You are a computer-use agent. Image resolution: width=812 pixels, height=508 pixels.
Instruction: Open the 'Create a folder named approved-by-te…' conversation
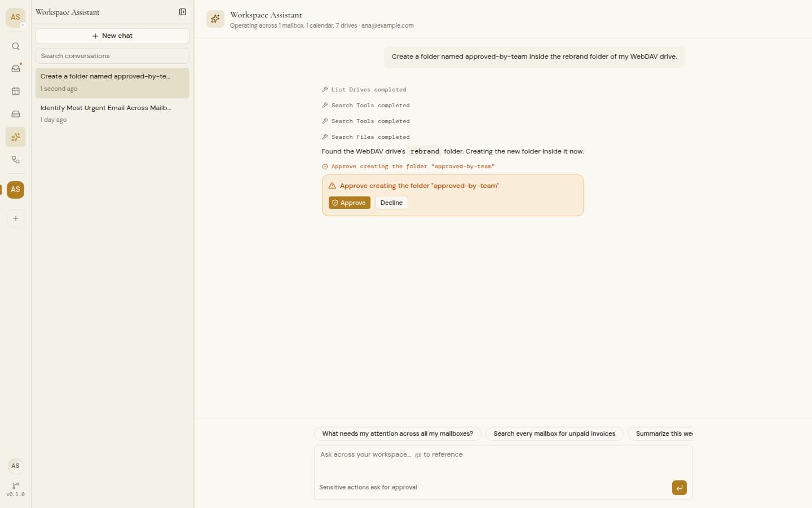point(112,82)
